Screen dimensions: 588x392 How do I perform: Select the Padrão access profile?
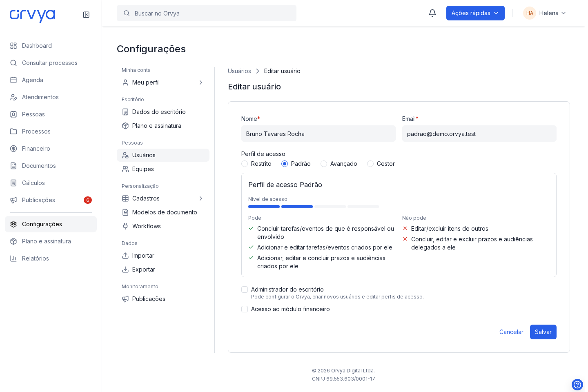(285, 164)
